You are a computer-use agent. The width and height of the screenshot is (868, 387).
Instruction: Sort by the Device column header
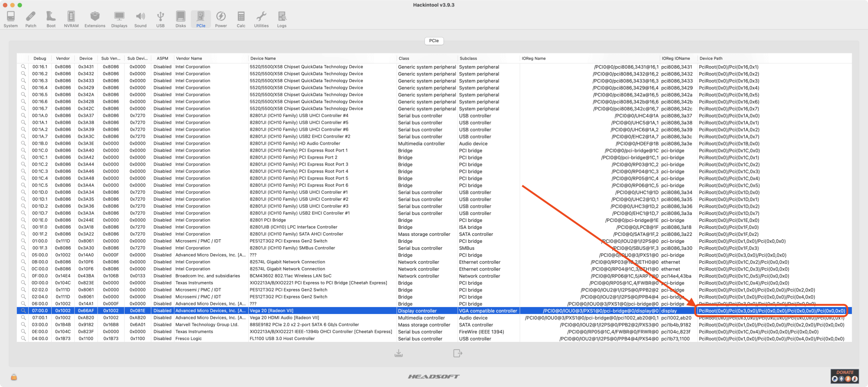coord(86,58)
